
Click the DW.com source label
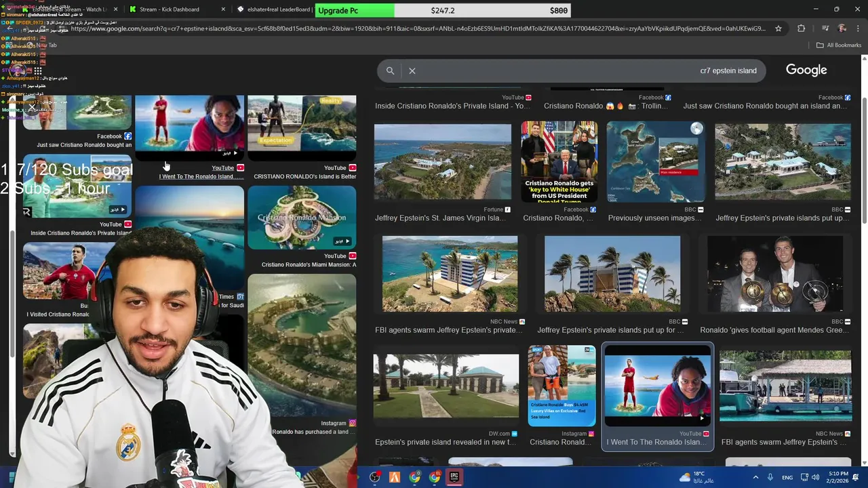point(503,434)
